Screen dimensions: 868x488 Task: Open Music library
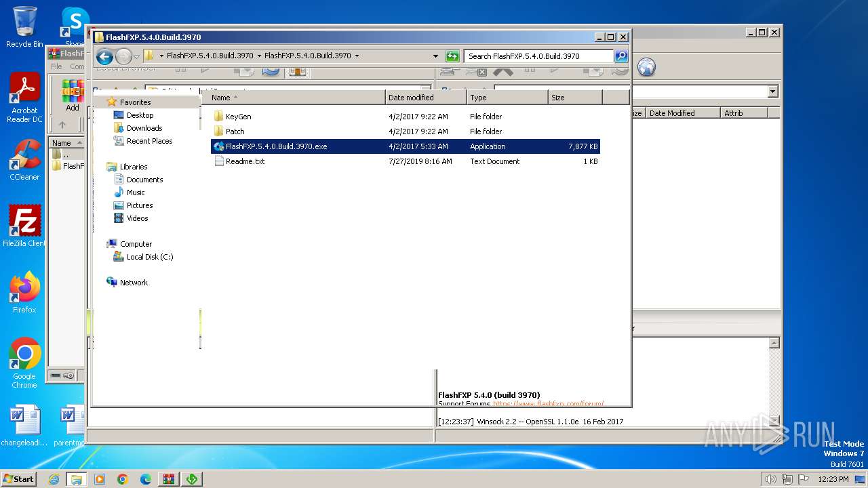[136, 192]
